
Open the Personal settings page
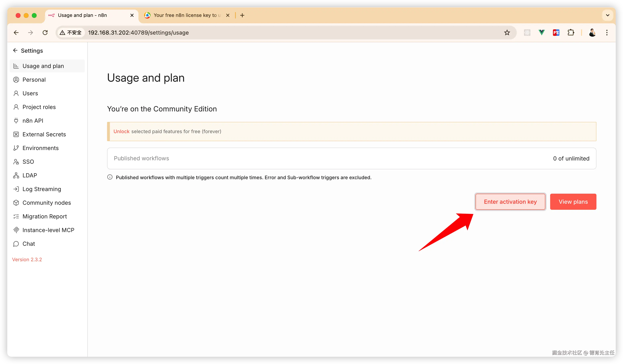34,80
